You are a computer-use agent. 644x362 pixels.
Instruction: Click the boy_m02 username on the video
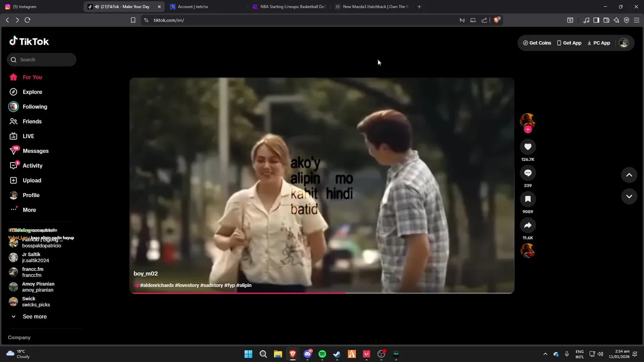point(146,274)
